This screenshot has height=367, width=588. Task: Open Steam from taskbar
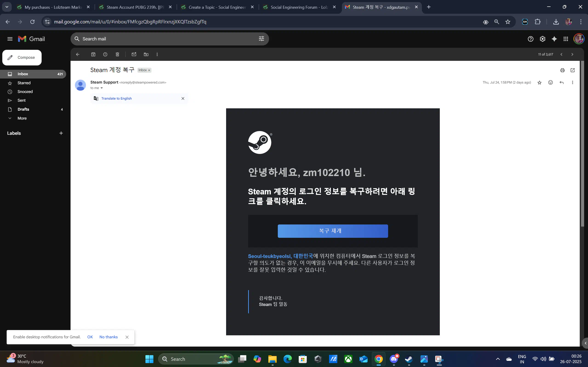(409, 359)
